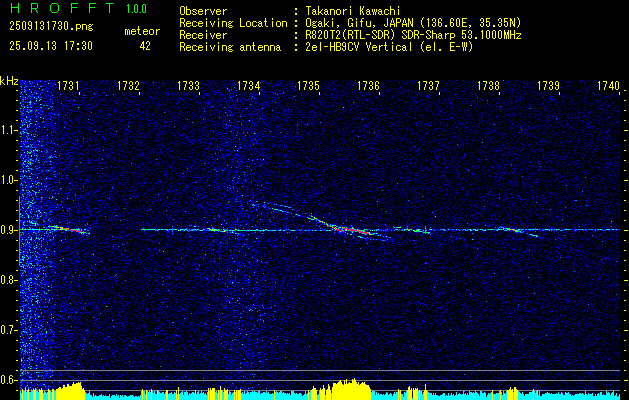Image resolution: width=629 pixels, height=400 pixels.
Task: Click the 1733 time marker
Action: 189,86
